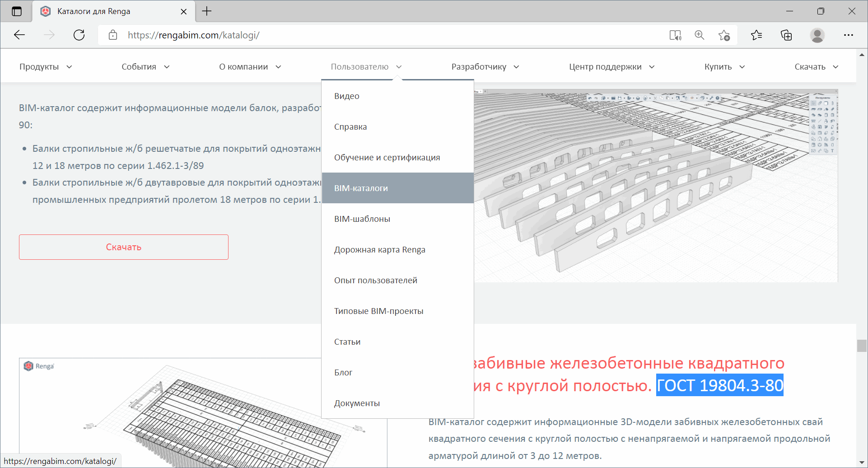
Task: Open Блог menu entry
Action: coord(397,372)
